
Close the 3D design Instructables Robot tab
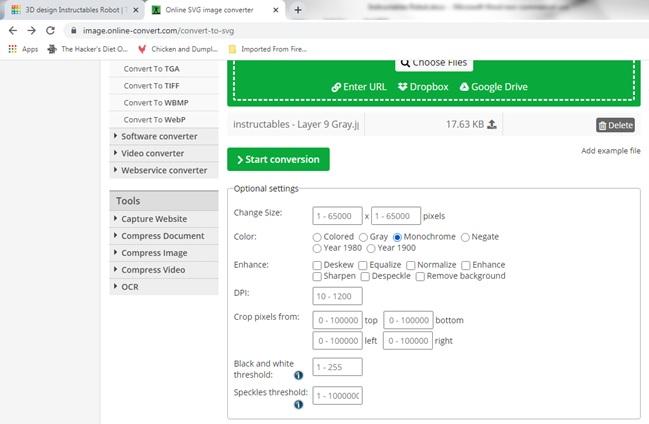click(135, 10)
